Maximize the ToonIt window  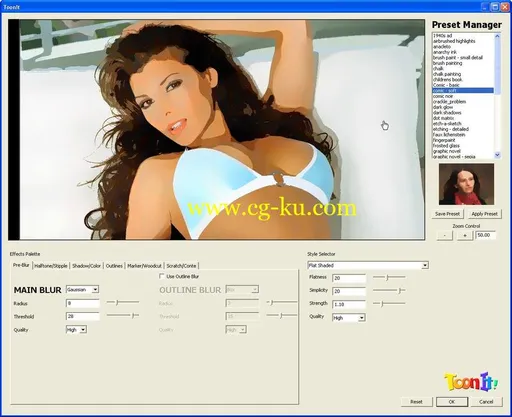pyautogui.click(x=496, y=6)
